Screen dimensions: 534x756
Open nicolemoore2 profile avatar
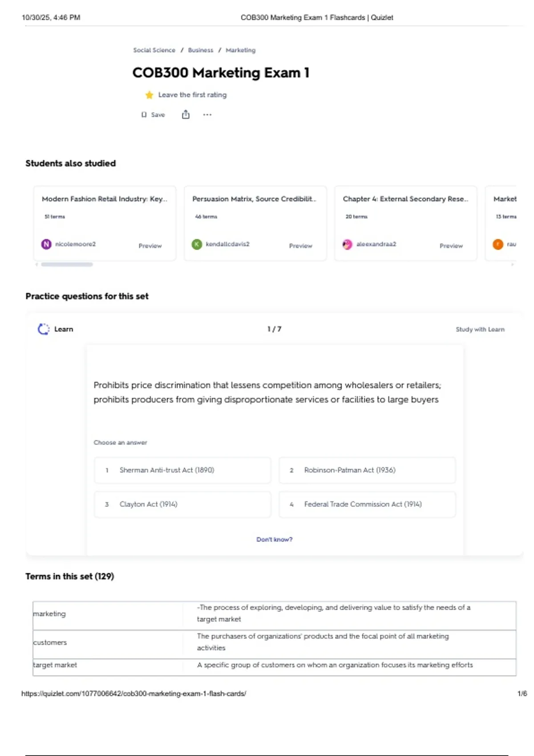(x=46, y=244)
